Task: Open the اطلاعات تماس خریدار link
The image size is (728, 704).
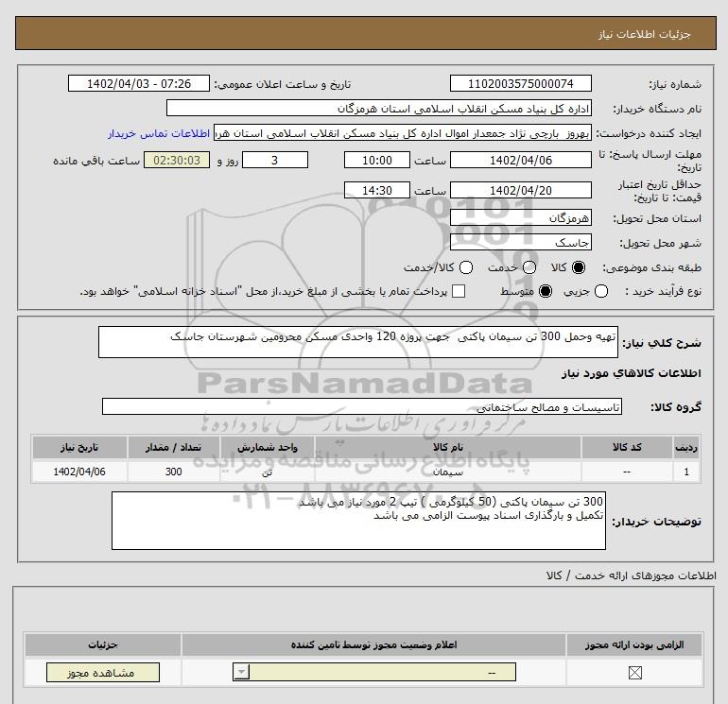Action: pos(159,133)
